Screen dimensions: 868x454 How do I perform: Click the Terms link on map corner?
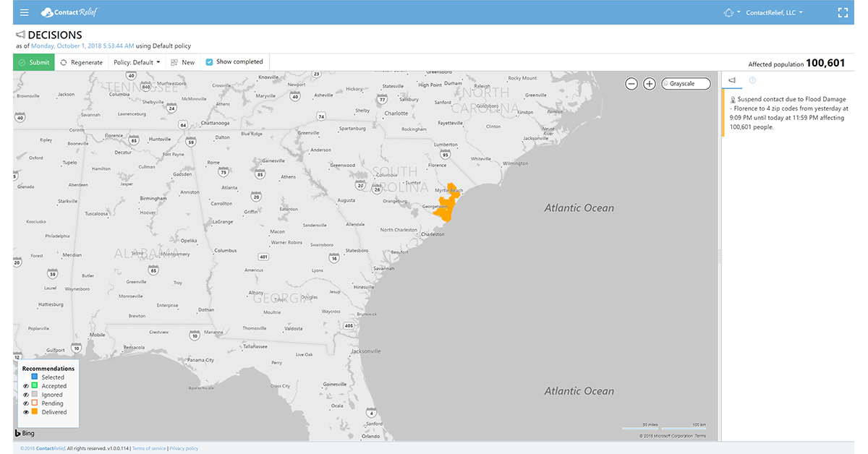(x=700, y=436)
